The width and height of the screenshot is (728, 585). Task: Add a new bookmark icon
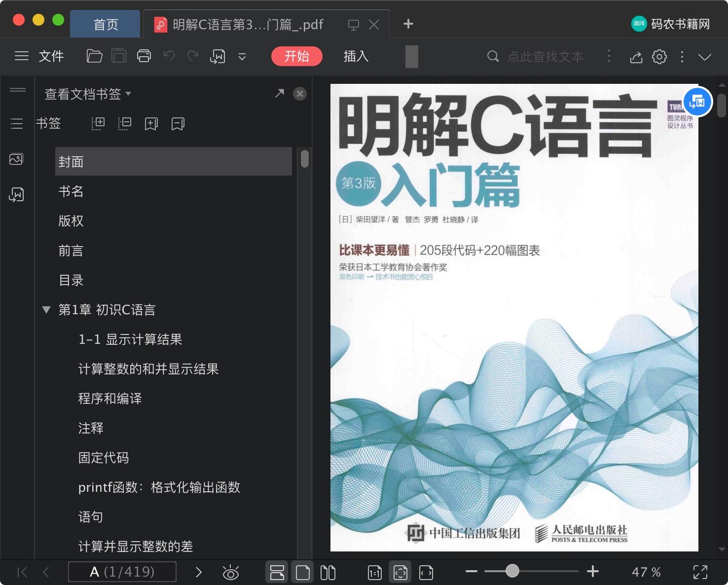click(151, 124)
